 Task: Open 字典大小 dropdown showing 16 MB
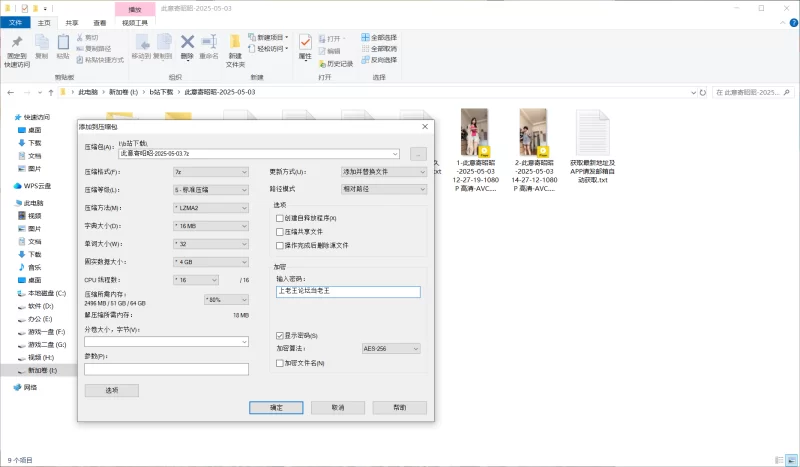(x=211, y=226)
